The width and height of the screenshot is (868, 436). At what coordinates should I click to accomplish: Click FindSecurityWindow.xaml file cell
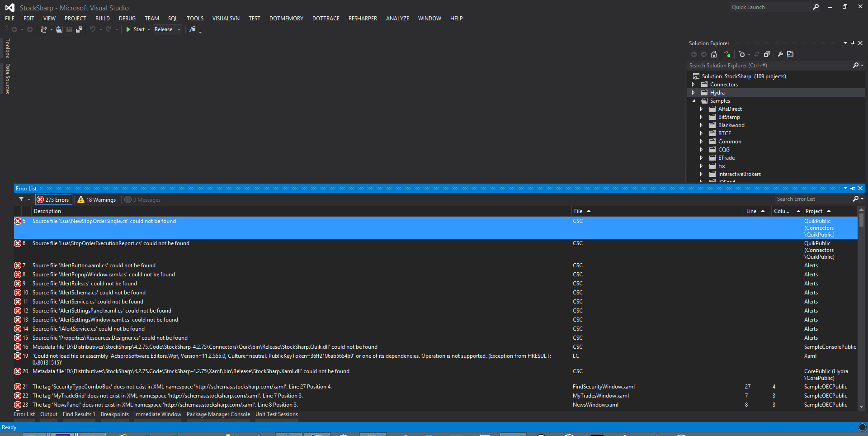coord(604,387)
